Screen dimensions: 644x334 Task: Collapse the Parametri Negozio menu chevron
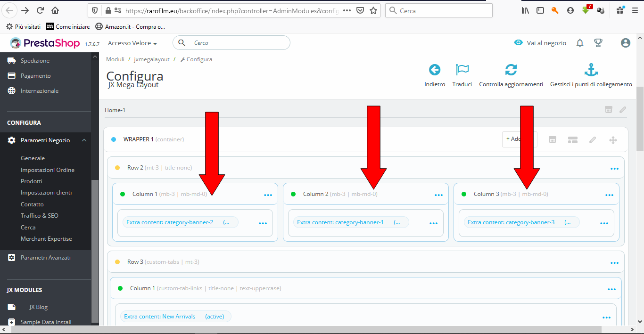[84, 140]
